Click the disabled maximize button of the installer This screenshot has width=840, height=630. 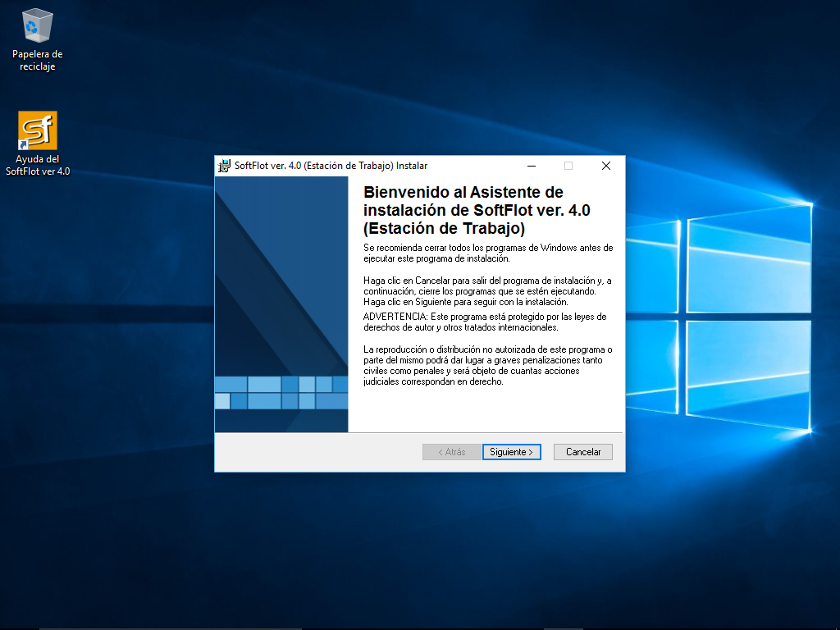click(568, 166)
